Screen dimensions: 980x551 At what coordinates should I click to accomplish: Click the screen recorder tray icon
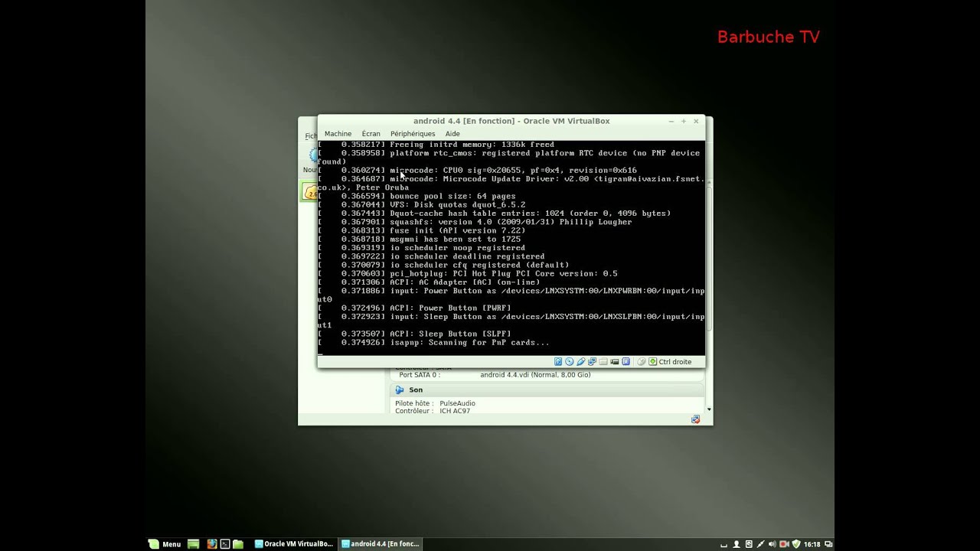tap(784, 544)
